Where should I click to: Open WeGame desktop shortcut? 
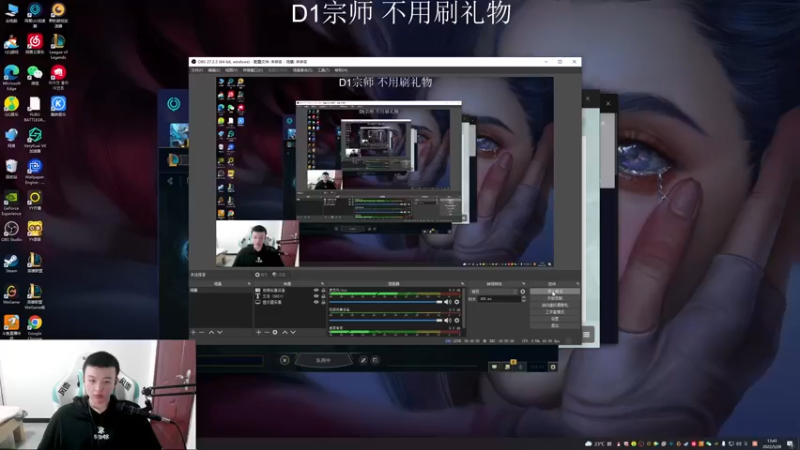[11, 292]
